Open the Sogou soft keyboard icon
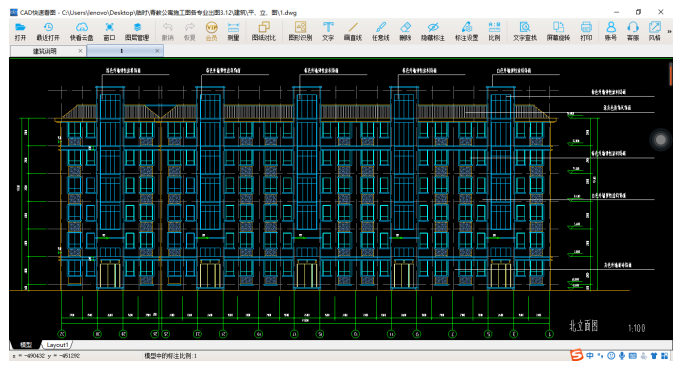This screenshot has width=691, height=370. click(x=633, y=356)
